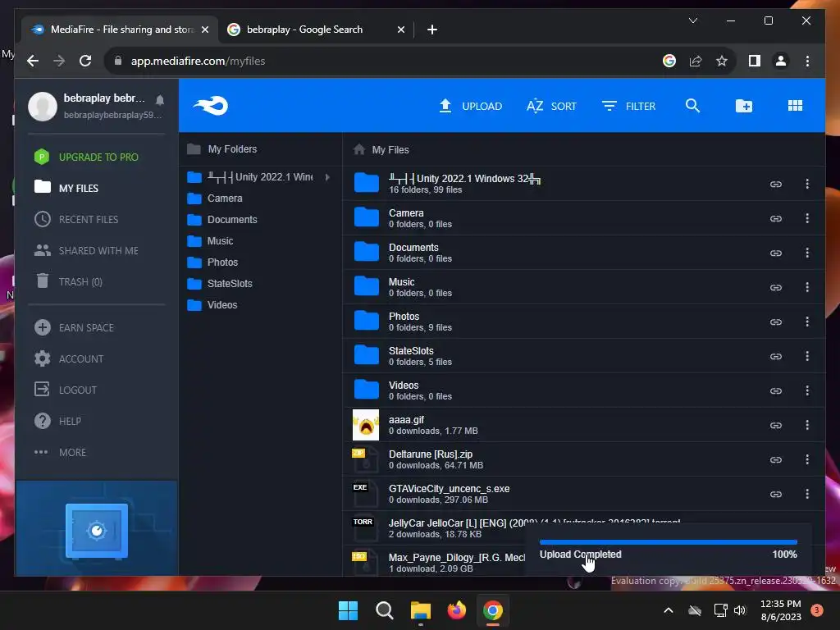840x630 pixels.
Task: Open the Sort options
Action: [551, 106]
